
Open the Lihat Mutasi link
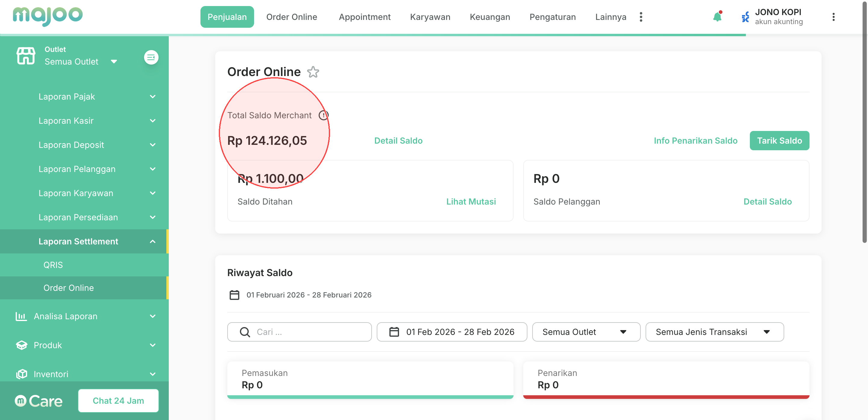tap(471, 202)
